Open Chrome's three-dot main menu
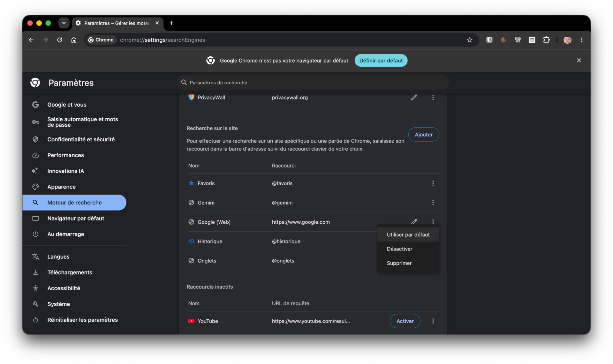Screen dimensions: 613x364 582,40
